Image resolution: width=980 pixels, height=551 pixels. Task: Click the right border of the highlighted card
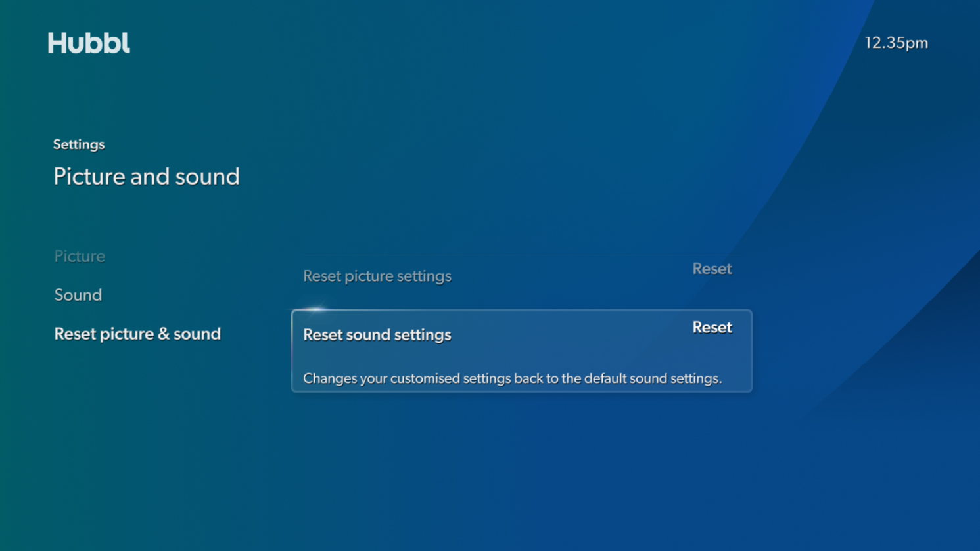751,351
